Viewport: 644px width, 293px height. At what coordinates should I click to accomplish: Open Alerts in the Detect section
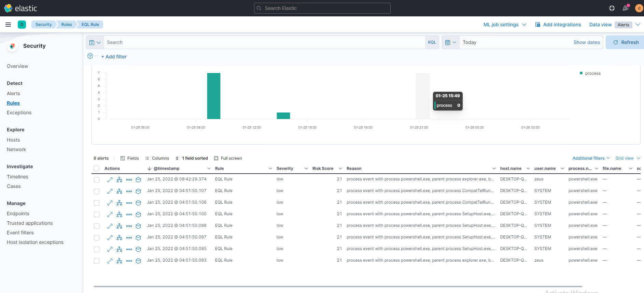click(x=13, y=93)
